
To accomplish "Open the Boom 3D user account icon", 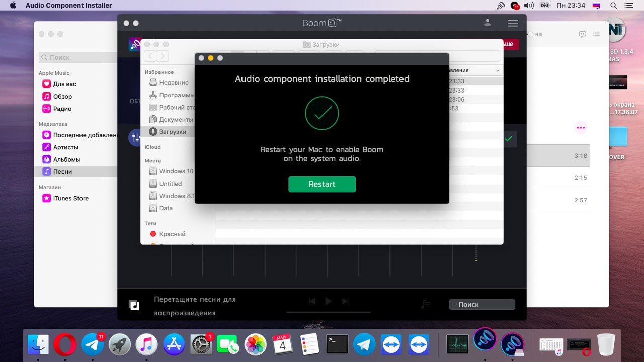I will 487,23.
